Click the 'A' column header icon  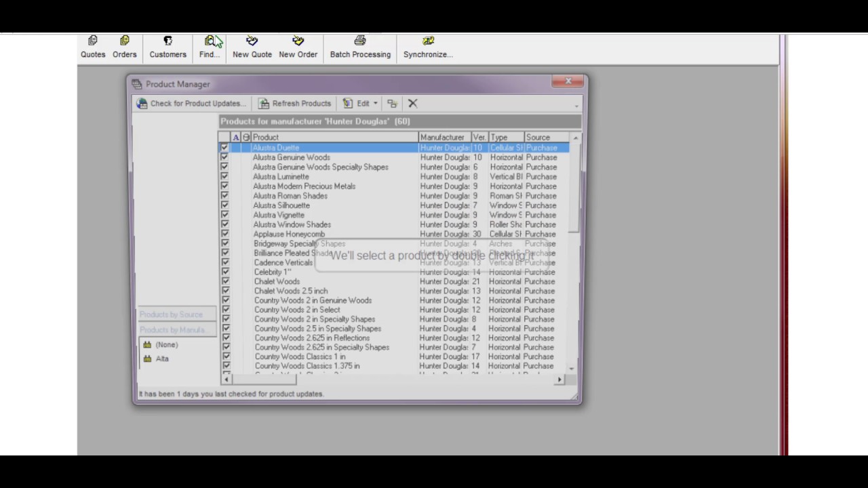(236, 138)
